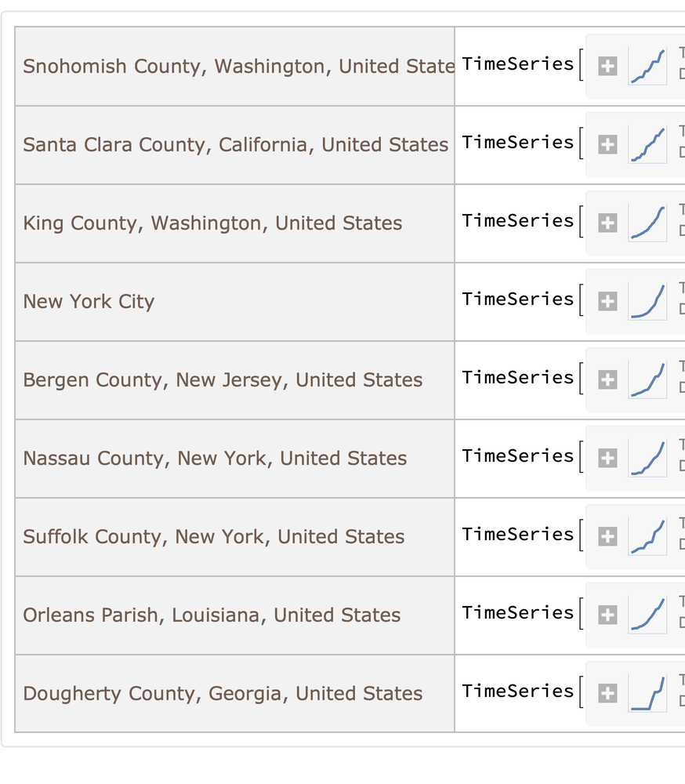Click Bergen County, New Jersey entity label
This screenshot has height=784, width=685.
click(x=223, y=380)
